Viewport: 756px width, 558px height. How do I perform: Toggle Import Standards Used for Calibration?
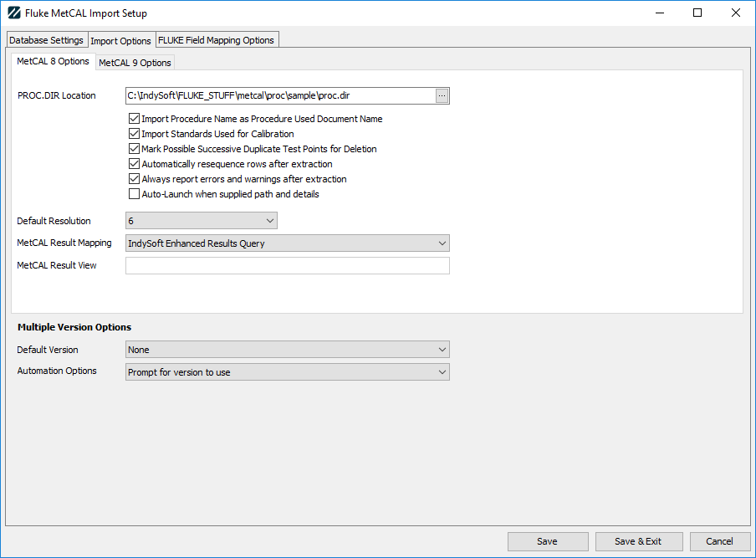click(x=134, y=134)
